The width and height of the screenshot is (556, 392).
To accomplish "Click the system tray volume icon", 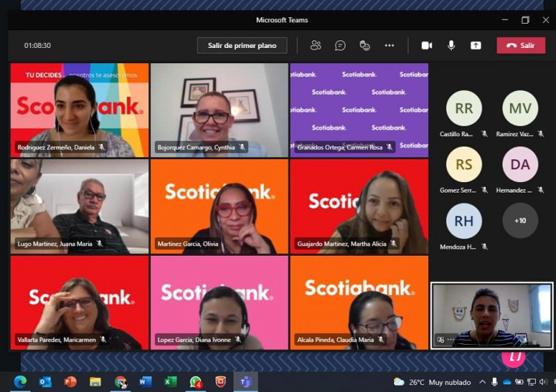I will tap(543, 382).
